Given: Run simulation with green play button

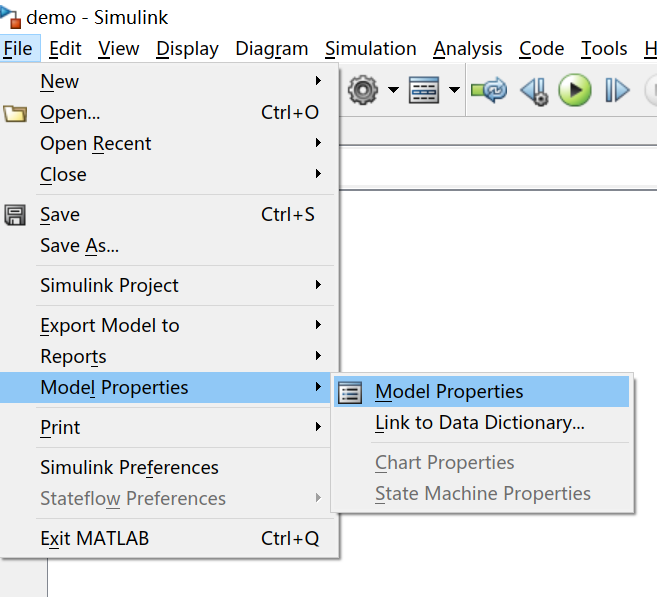Looking at the screenshot, I should [575, 90].
